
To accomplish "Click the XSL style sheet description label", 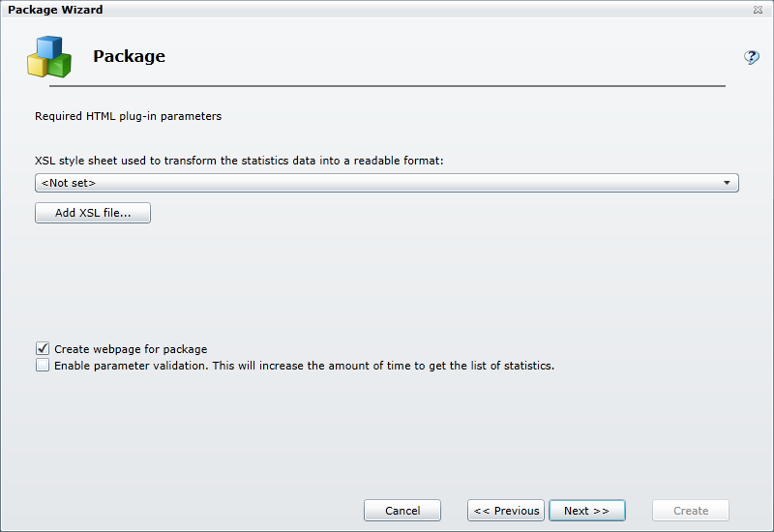I will tap(239, 161).
